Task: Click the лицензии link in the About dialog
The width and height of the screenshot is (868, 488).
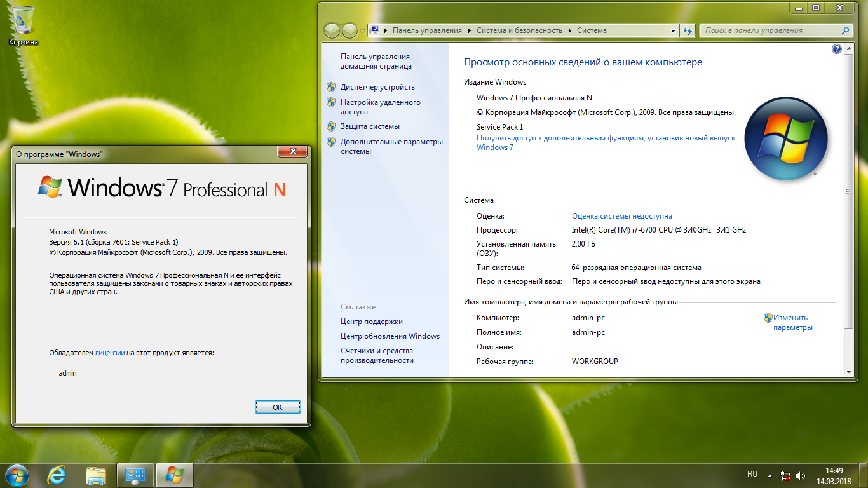Action: 110,353
